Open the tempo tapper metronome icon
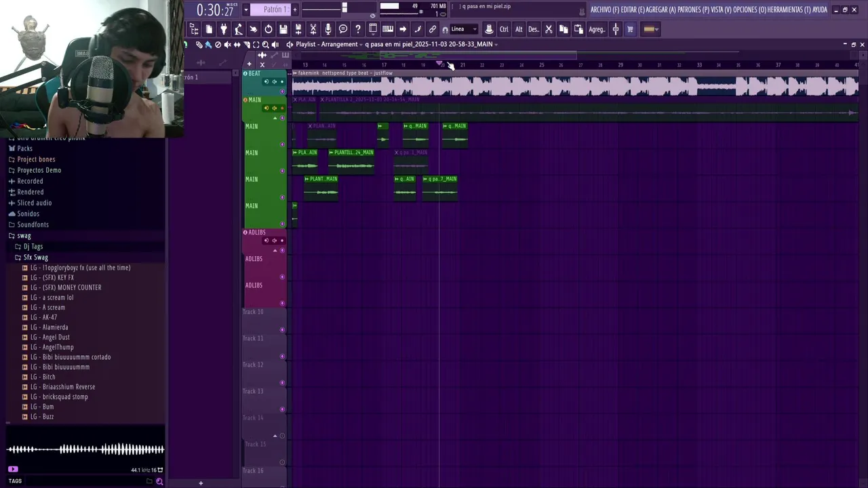868x488 pixels. 239,29
